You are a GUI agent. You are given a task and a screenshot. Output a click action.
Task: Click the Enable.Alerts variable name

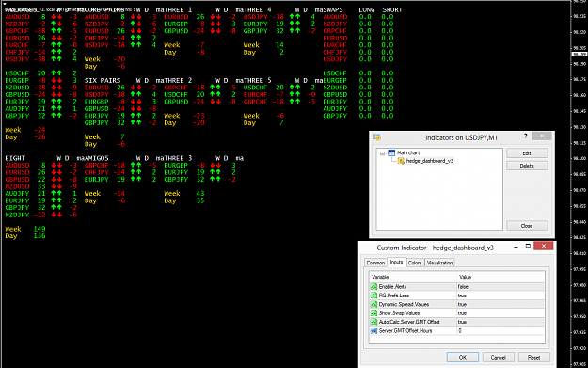[392, 287]
